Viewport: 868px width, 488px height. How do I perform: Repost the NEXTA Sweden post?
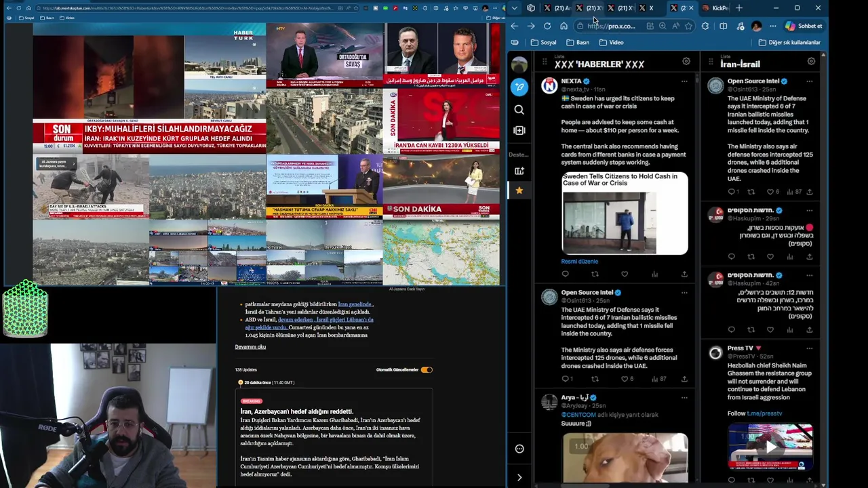click(x=595, y=274)
